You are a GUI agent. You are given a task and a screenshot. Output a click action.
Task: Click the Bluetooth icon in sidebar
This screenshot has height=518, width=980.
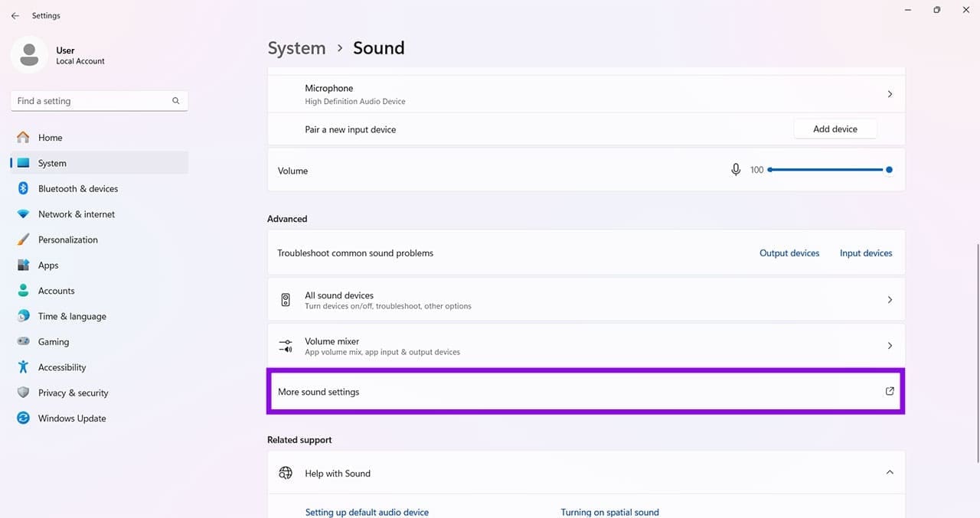[23, 188]
